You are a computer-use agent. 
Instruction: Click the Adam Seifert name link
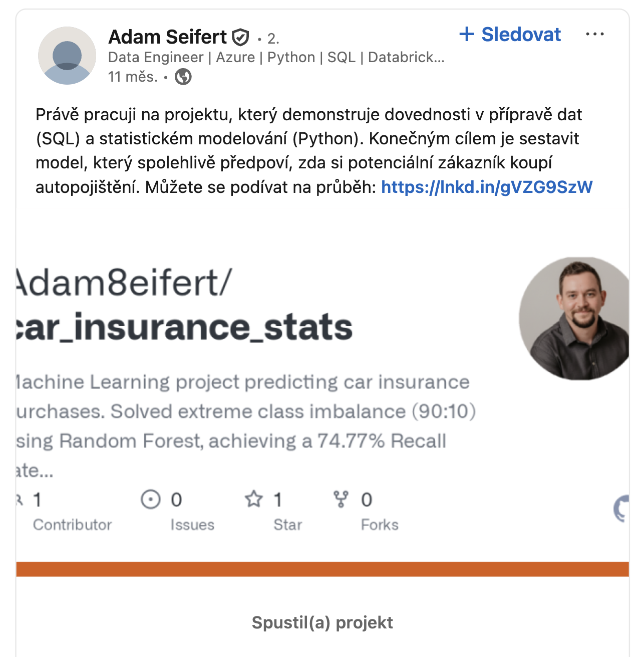point(168,37)
